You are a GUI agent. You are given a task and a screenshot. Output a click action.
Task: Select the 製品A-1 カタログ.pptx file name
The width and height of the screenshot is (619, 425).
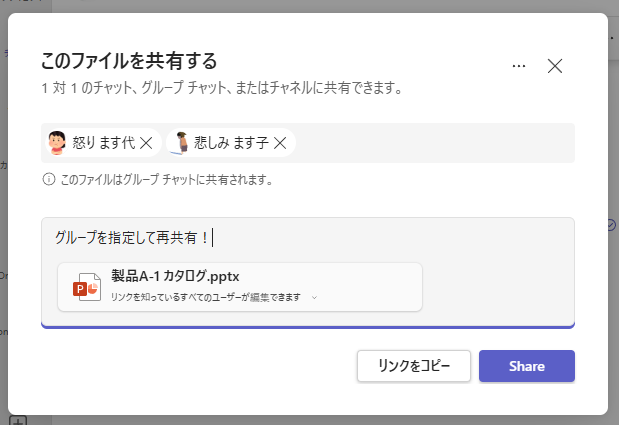(x=175, y=276)
